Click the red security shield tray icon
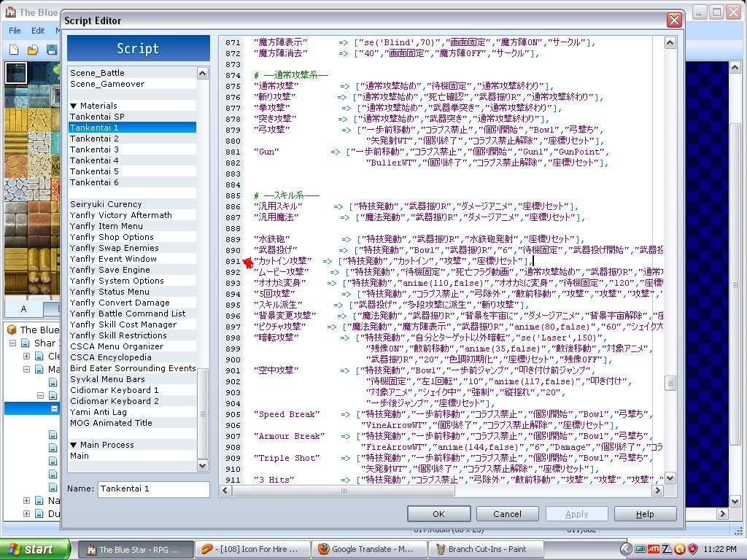Viewport: 747px width, 560px height. coord(693,549)
